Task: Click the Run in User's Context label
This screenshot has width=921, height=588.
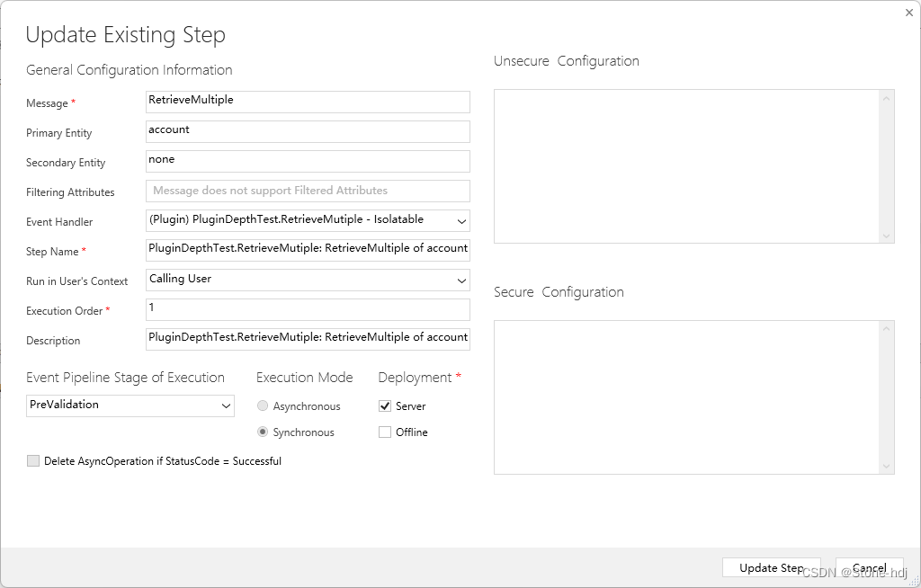Action: point(77,281)
